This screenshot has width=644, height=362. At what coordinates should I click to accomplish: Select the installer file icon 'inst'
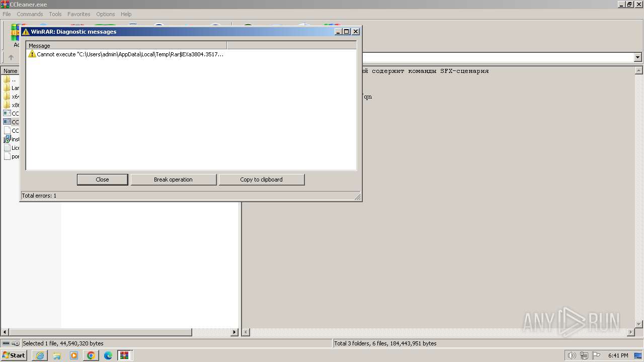[x=7, y=139]
